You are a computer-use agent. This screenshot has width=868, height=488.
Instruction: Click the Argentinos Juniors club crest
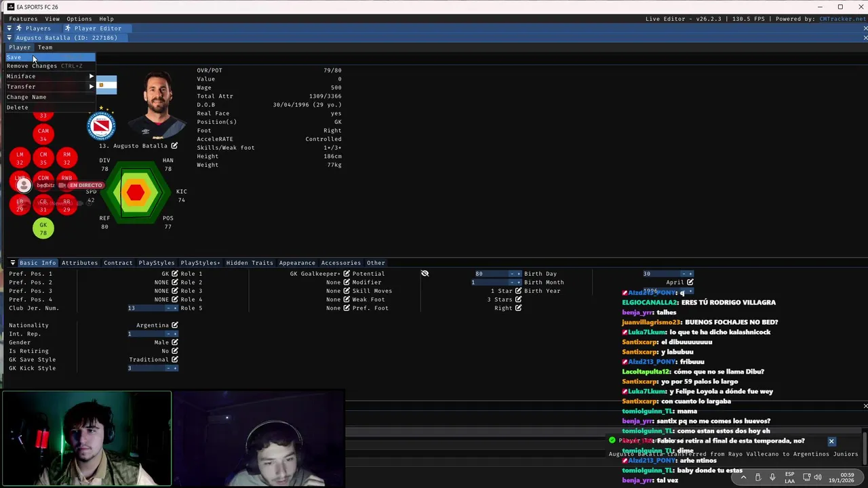tap(102, 125)
